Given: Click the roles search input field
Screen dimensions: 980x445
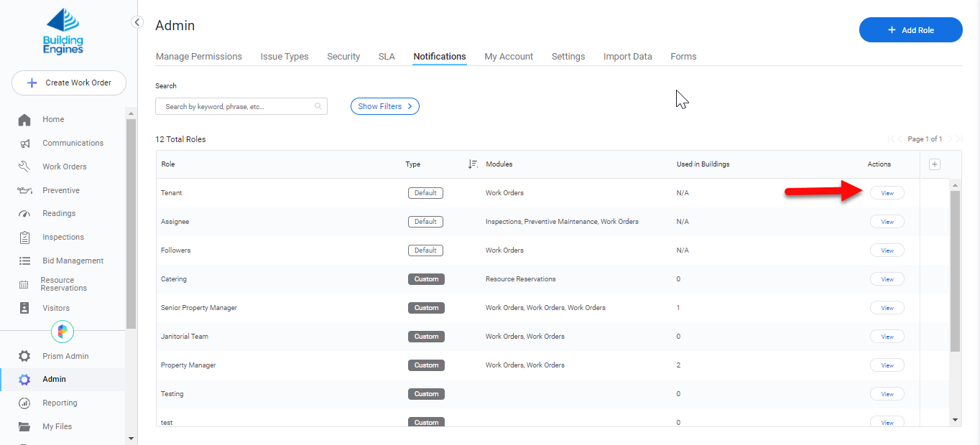Looking at the screenshot, I should click(237, 107).
